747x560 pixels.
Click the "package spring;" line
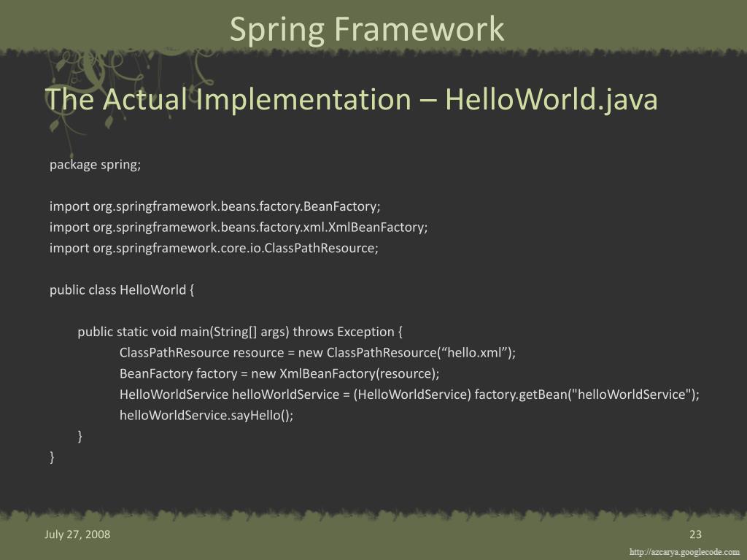pos(95,164)
